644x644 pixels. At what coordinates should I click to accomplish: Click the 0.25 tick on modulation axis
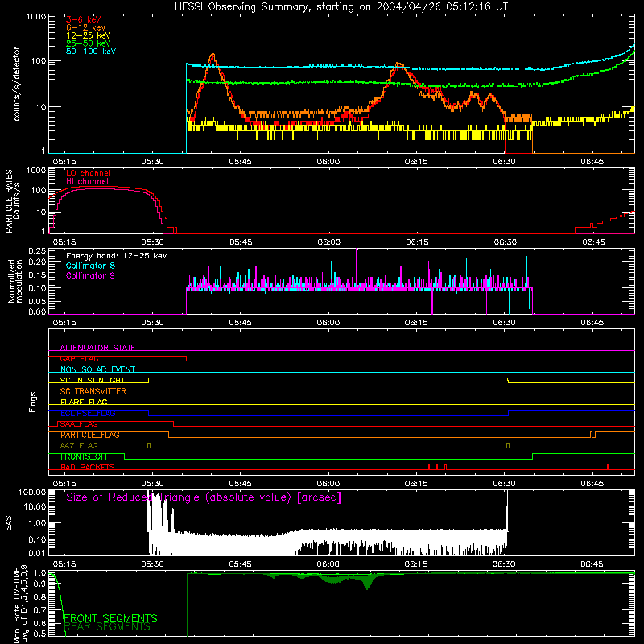click(37, 251)
